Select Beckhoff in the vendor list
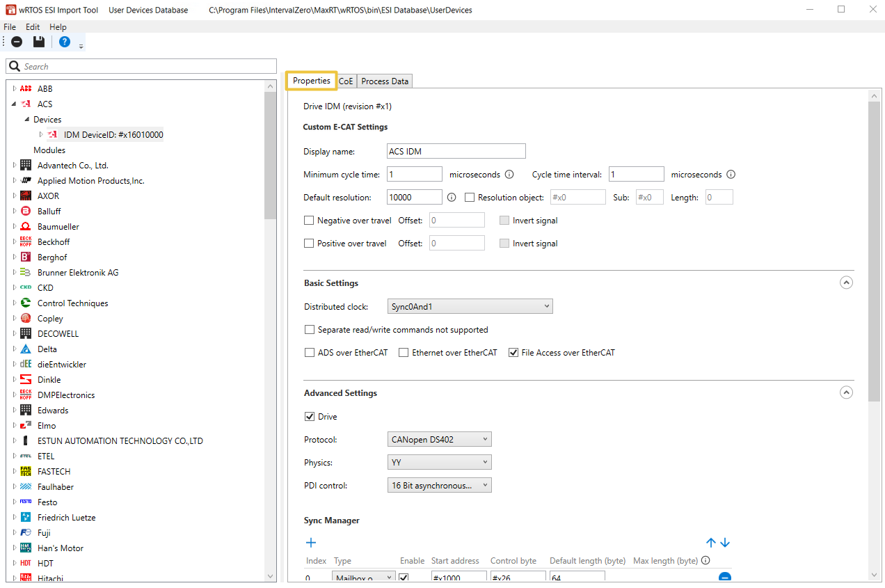The width and height of the screenshot is (885, 588). coord(54,242)
